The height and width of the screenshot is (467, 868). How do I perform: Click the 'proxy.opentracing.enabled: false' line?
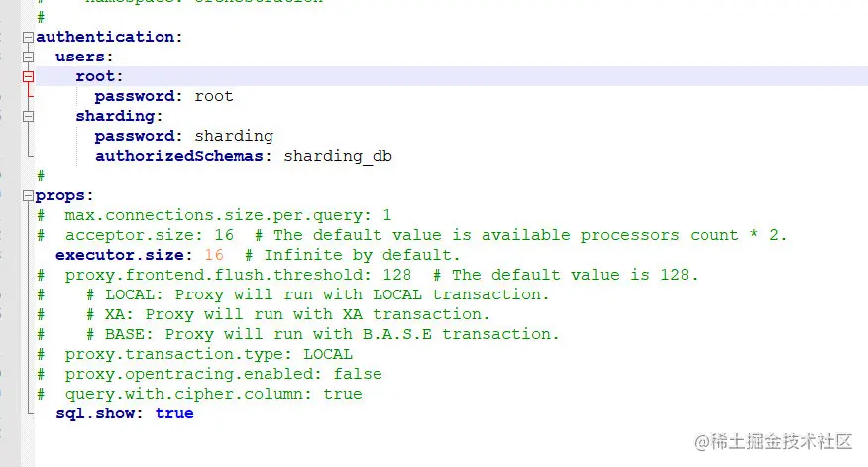209,374
